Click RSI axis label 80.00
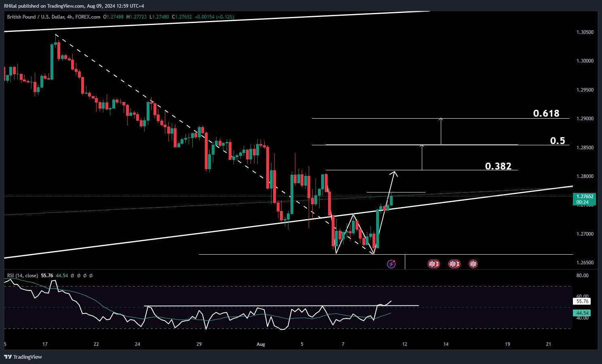Screen dimensions: 602x364 [582, 276]
